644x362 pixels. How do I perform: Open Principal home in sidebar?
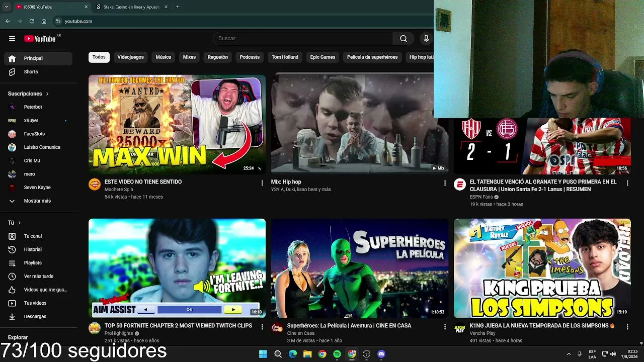38,58
